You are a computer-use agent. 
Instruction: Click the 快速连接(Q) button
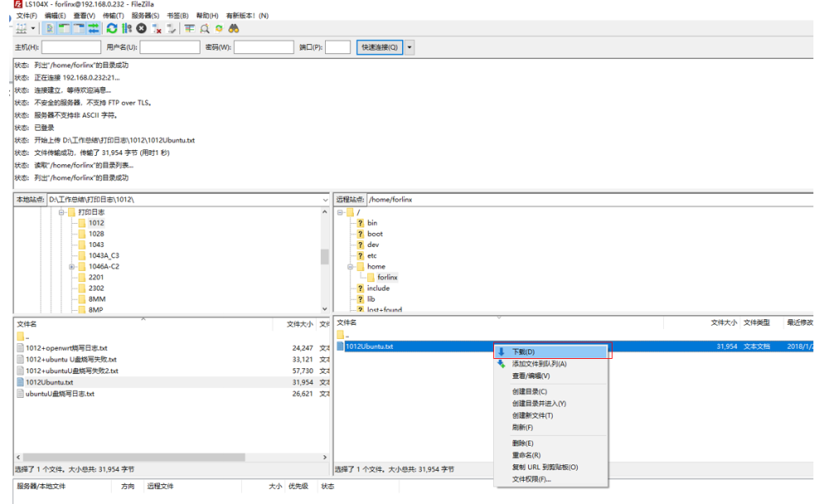point(380,47)
